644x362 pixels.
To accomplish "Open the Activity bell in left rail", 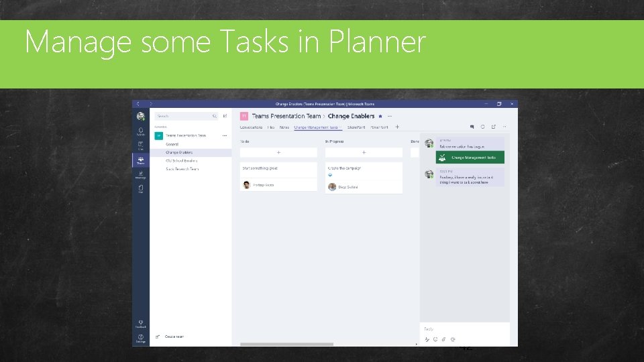I will coord(140,131).
